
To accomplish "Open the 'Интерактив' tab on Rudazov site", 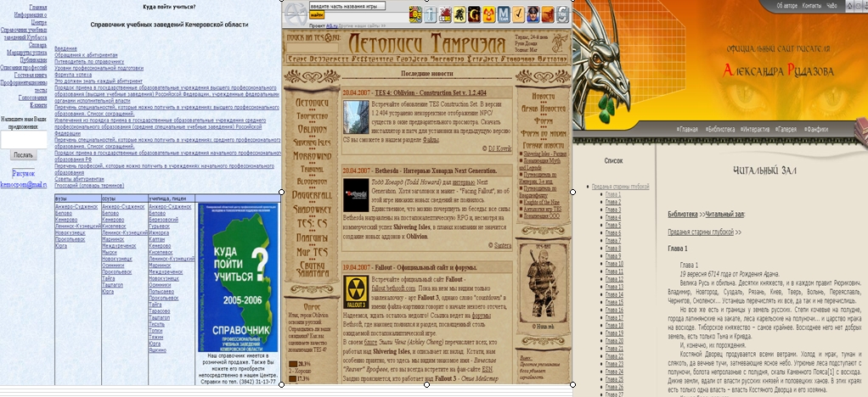I will [756, 130].
